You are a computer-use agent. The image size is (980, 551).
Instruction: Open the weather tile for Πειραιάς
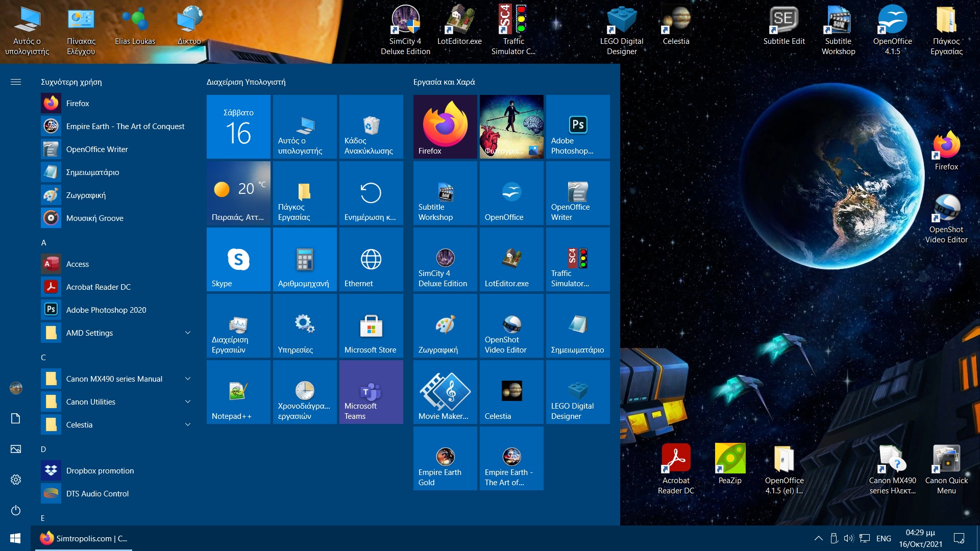238,193
